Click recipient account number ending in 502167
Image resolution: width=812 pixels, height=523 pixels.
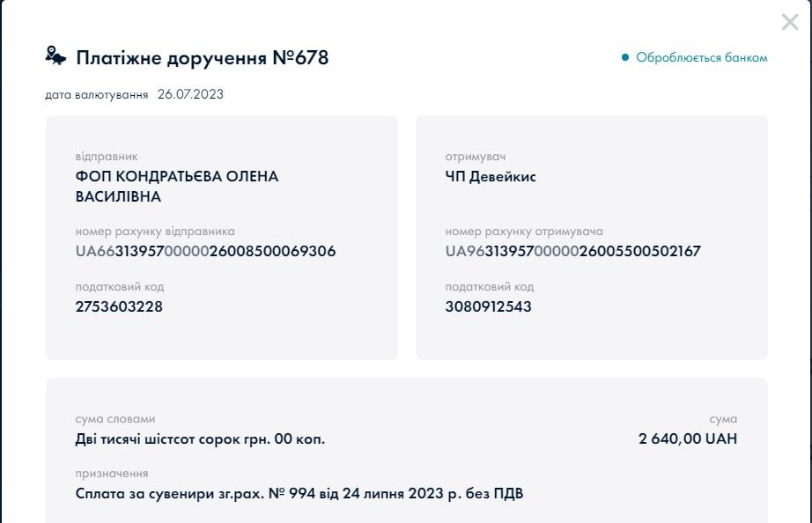coord(572,252)
